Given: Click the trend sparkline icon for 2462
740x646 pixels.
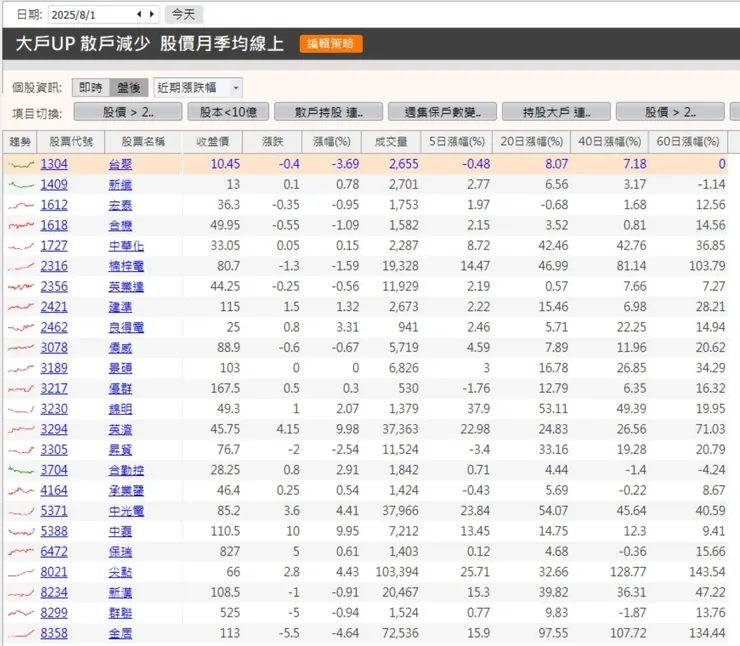Looking at the screenshot, I should pos(21,327).
